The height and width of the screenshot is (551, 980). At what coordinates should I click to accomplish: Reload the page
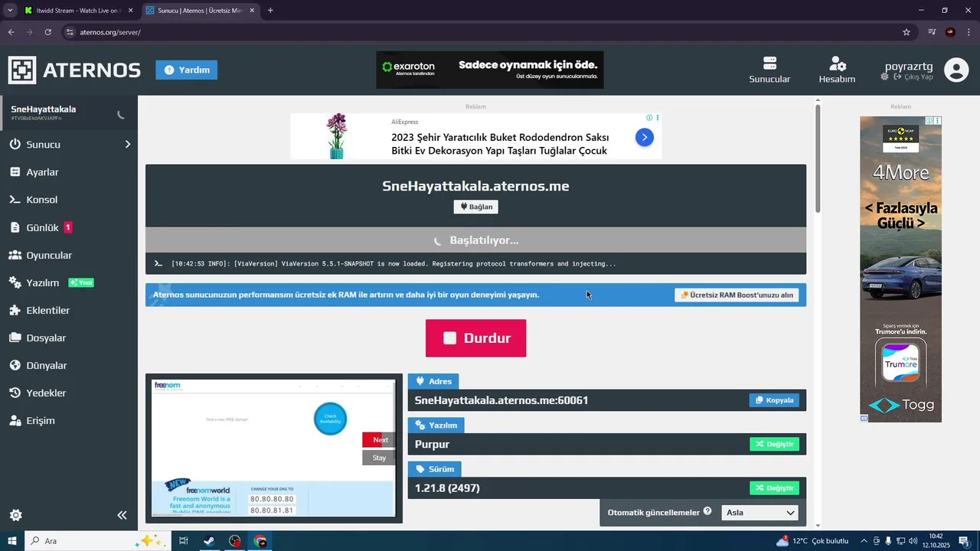pyautogui.click(x=47, y=32)
